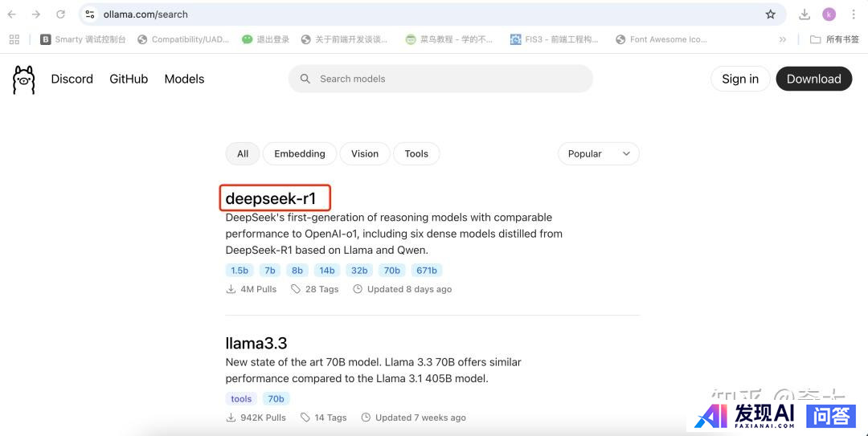The width and height of the screenshot is (868, 436).
Task: Click the Download button
Action: 813,79
